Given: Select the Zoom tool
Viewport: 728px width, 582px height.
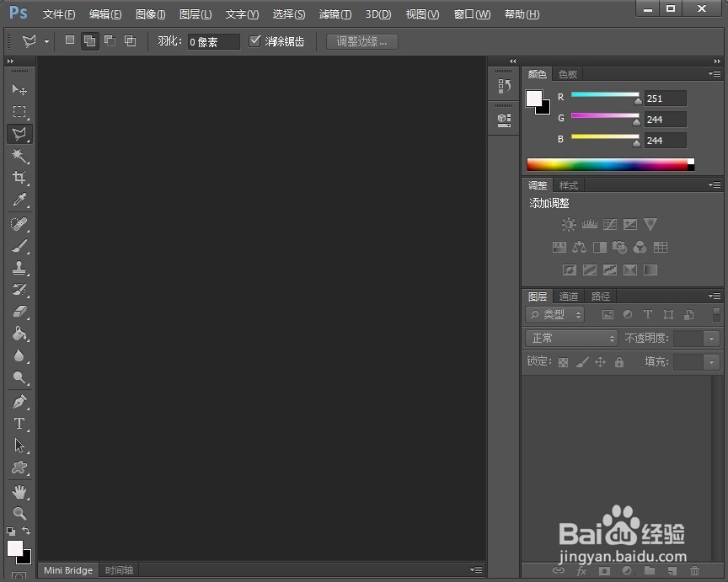Looking at the screenshot, I should click(x=19, y=513).
